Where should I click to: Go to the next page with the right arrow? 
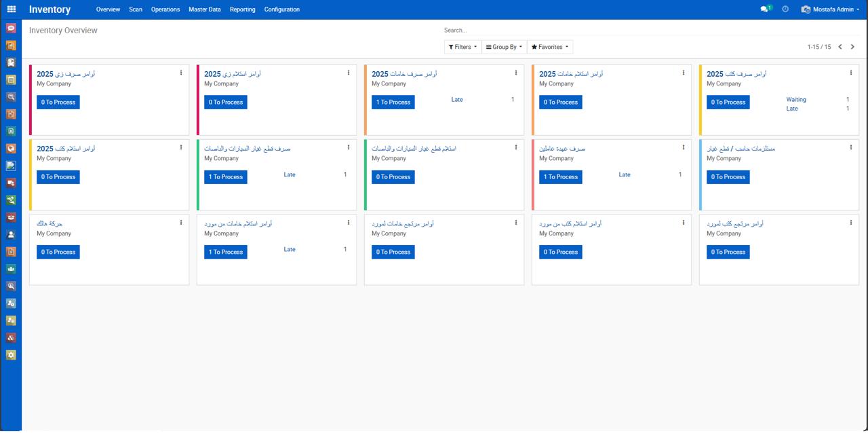(852, 47)
